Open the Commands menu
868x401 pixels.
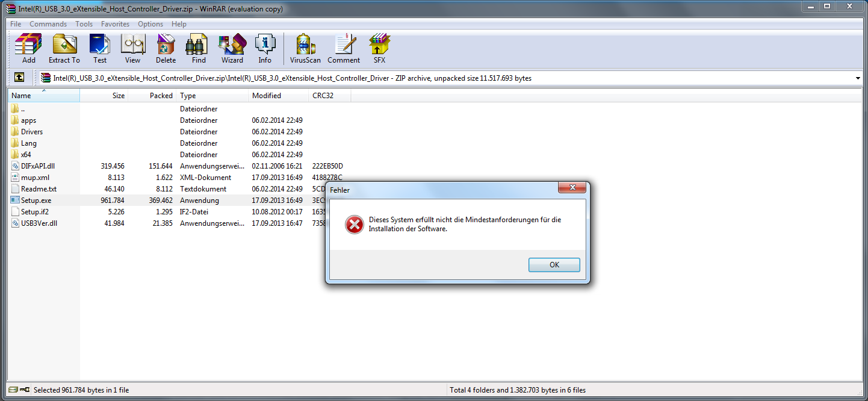[x=48, y=24]
